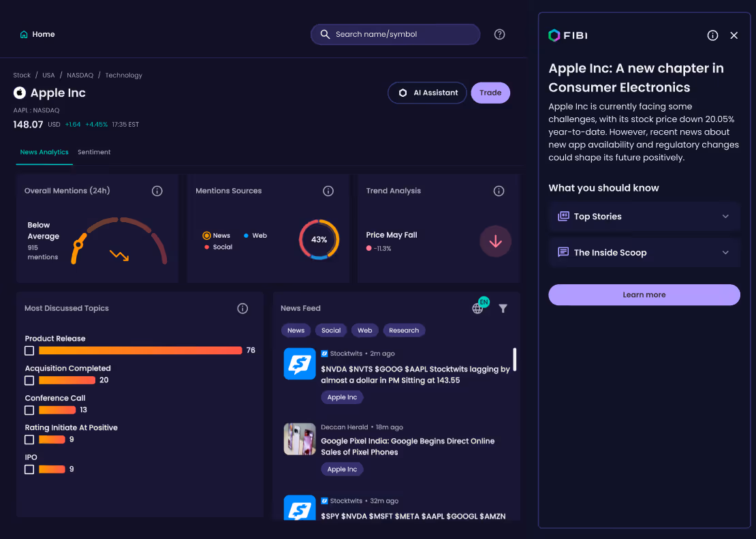The height and width of the screenshot is (539, 756).
Task: Click the Stock breadcrumb link
Action: (x=22, y=75)
